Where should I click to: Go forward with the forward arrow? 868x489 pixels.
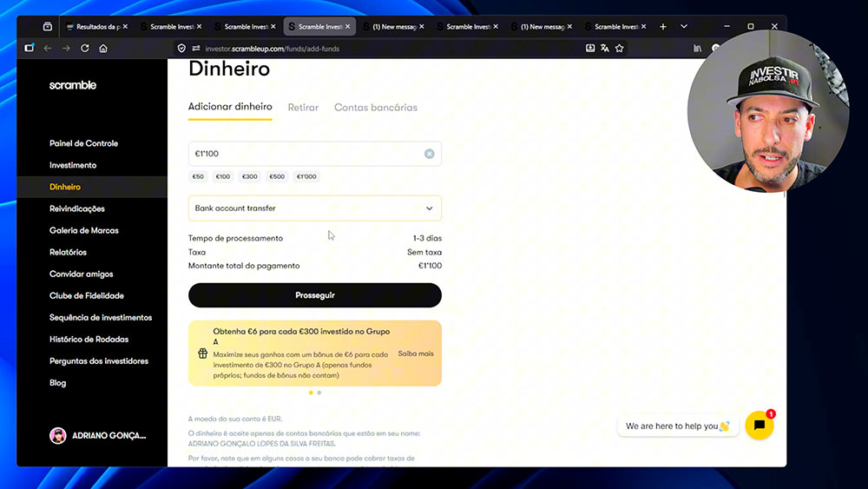click(67, 48)
